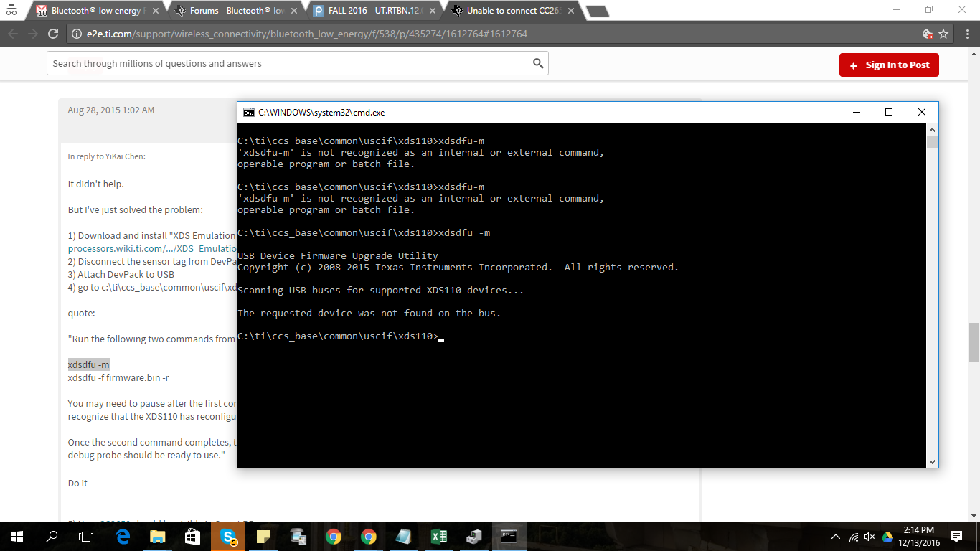Reload the page in Chrome
980x551 pixels.
(x=52, y=34)
